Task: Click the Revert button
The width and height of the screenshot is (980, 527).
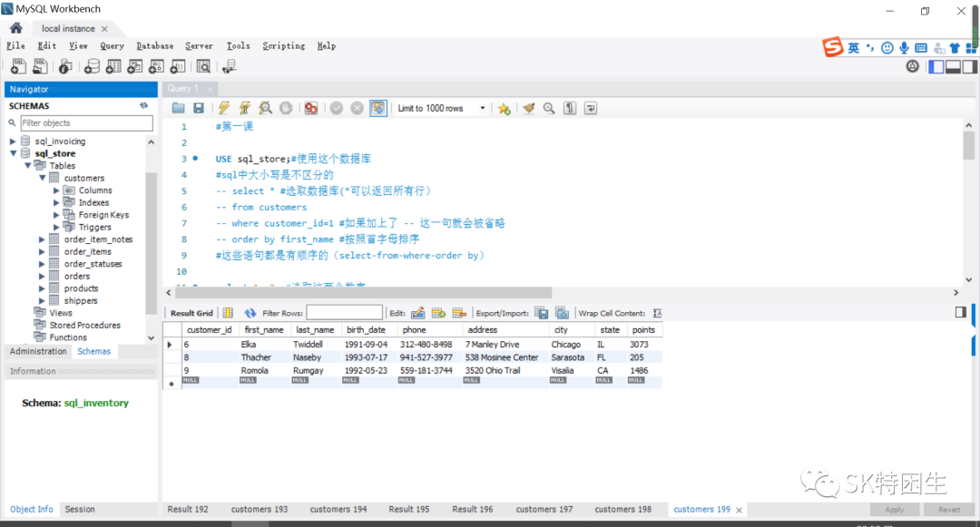Action: (949, 510)
